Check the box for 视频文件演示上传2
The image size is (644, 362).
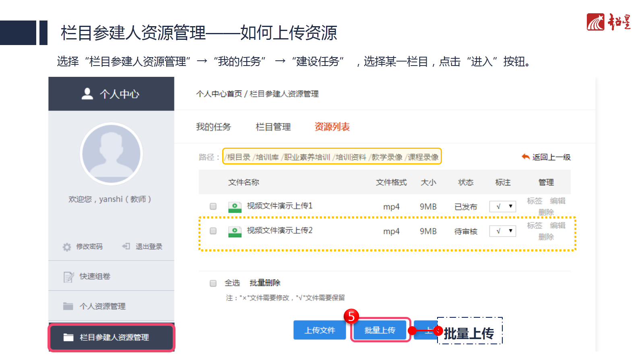(x=213, y=231)
